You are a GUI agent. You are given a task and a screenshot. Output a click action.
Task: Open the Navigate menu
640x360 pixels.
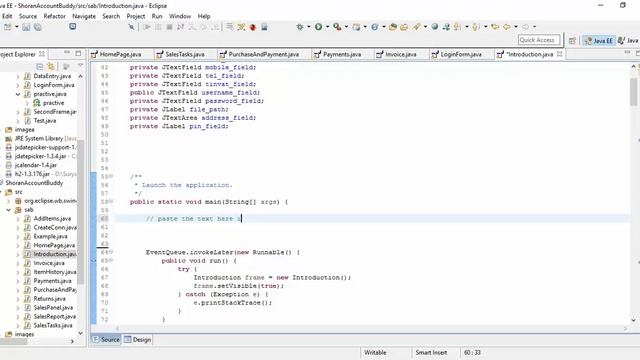(84, 16)
